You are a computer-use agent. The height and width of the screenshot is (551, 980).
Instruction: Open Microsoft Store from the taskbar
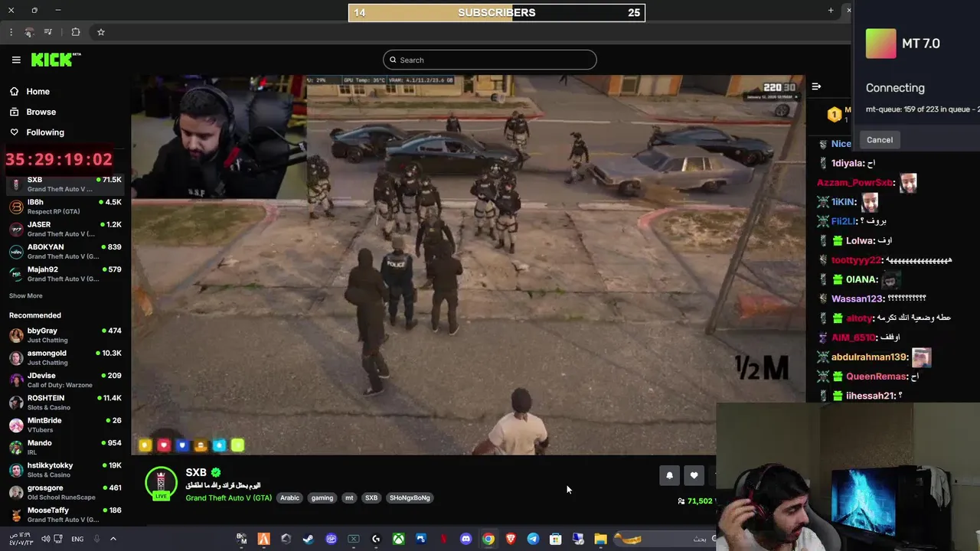pyautogui.click(x=555, y=539)
